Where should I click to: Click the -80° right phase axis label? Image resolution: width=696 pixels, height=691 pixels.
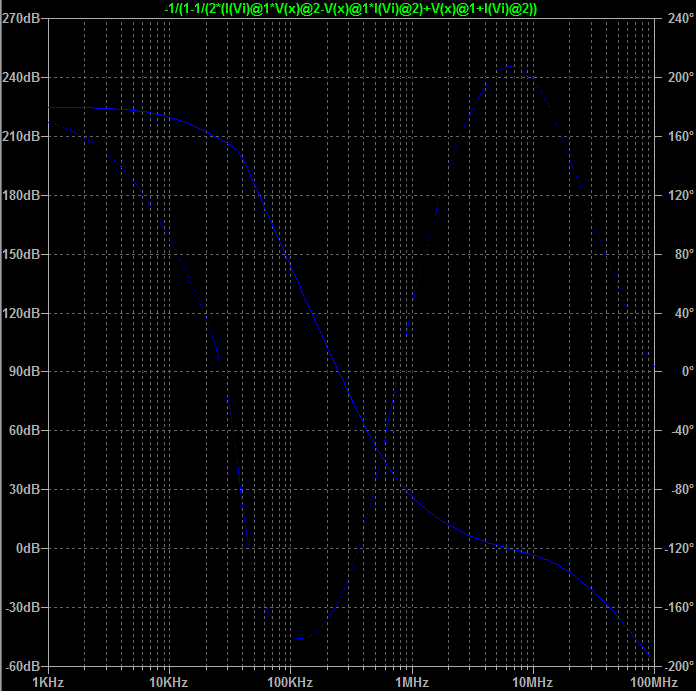682,489
